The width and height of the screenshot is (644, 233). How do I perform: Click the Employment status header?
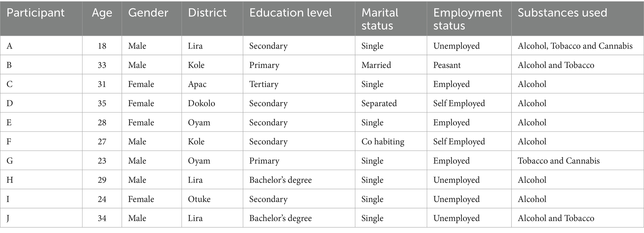tap(467, 19)
